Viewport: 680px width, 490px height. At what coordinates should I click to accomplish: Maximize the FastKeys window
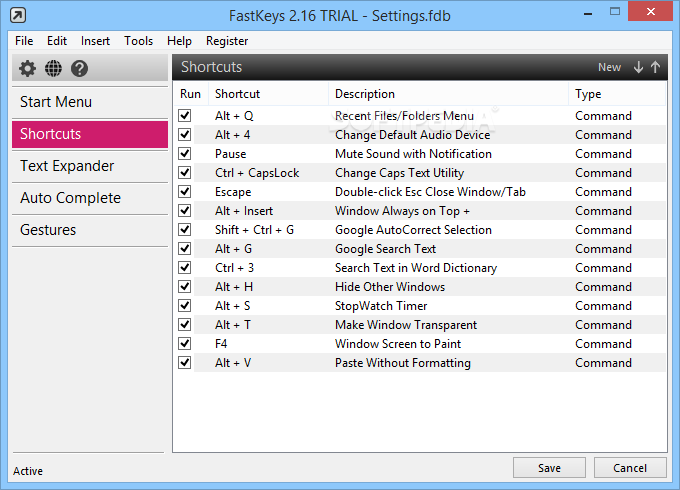coord(615,12)
